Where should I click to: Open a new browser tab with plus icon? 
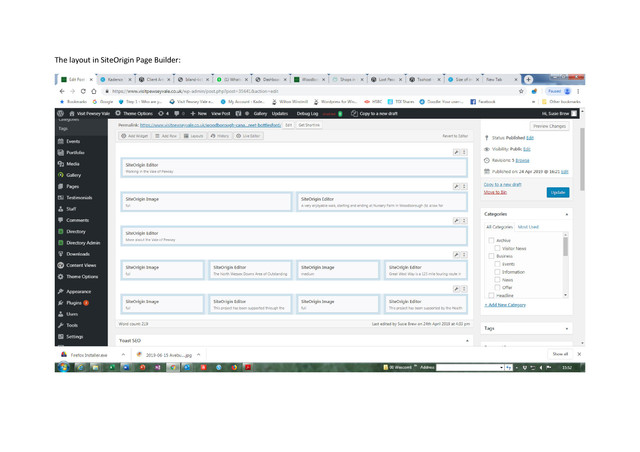point(528,79)
